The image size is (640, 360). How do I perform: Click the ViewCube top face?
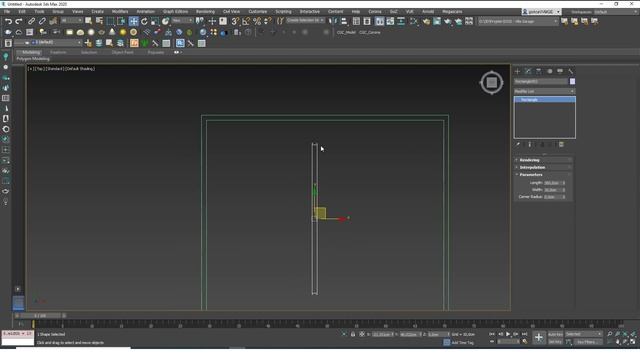pyautogui.click(x=491, y=83)
